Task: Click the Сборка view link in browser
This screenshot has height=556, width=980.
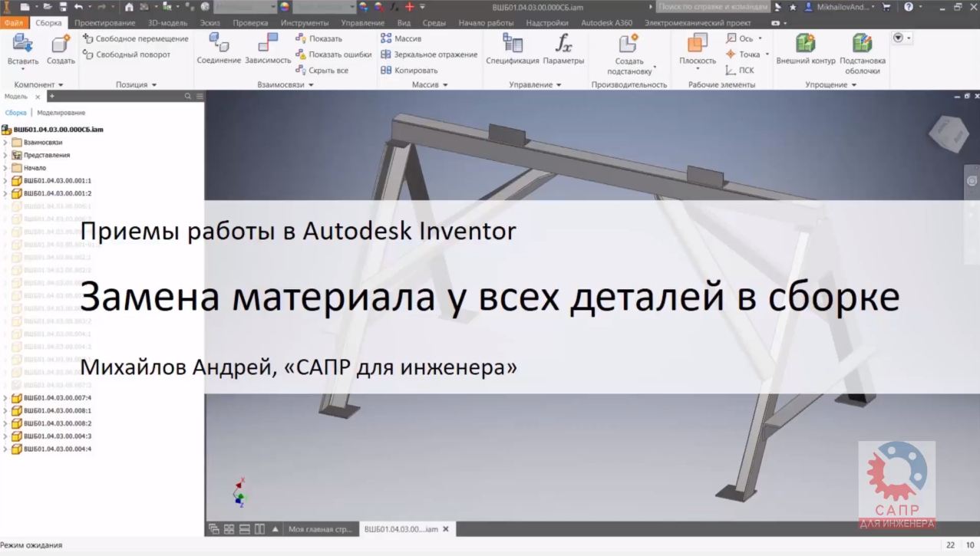Action: [x=15, y=113]
